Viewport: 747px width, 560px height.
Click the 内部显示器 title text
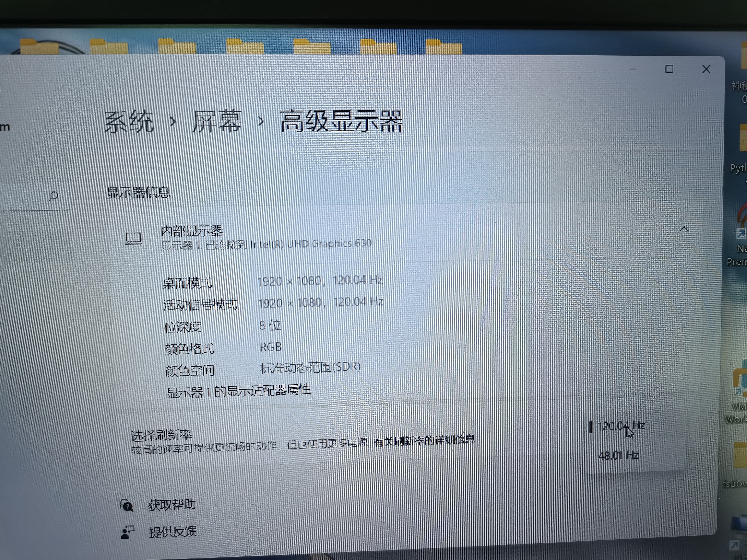point(192,231)
